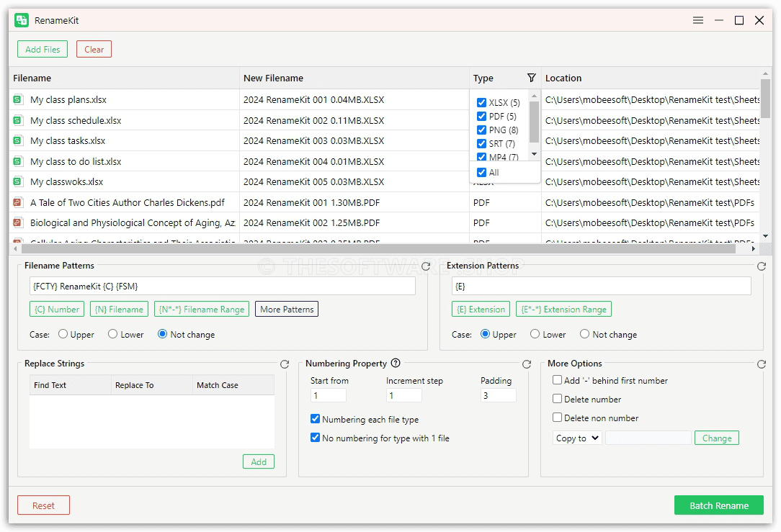The height and width of the screenshot is (532, 781).
Task: Sort by the New Filename column header
Action: pos(354,78)
